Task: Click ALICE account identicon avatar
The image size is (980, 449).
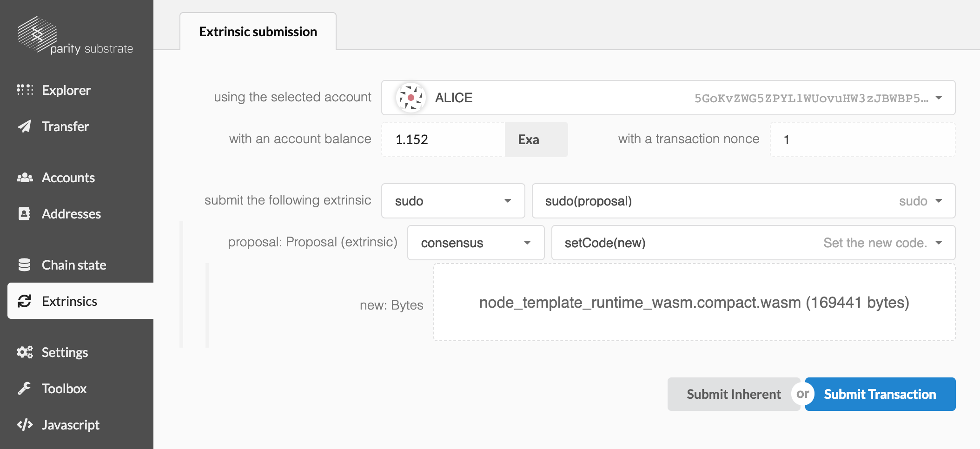Action: [x=411, y=98]
